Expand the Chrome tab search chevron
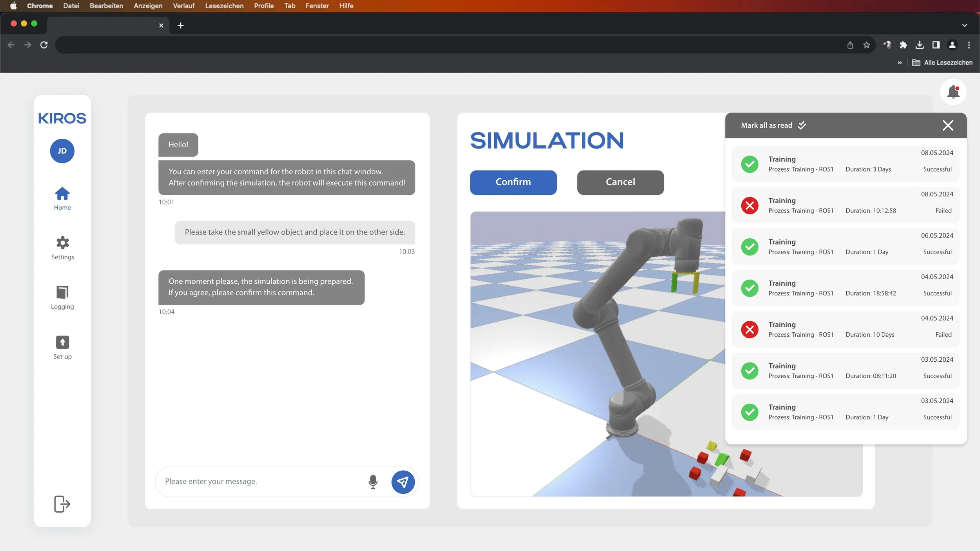980x551 pixels. (x=964, y=25)
